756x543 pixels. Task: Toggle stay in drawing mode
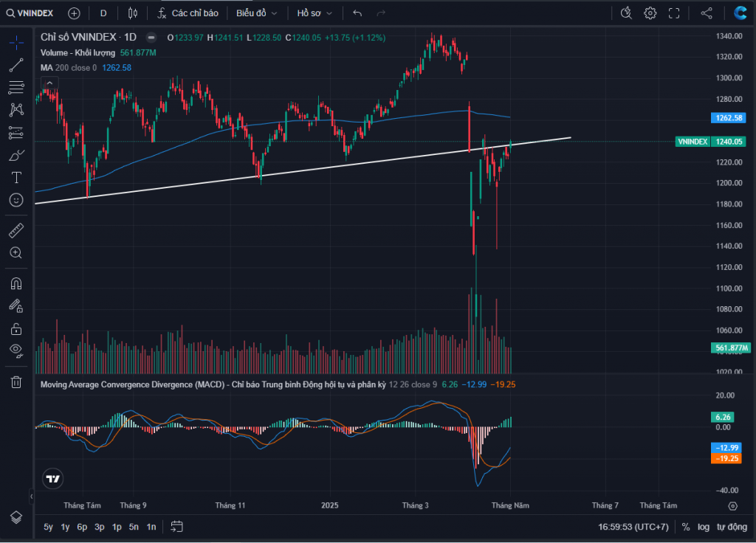coord(16,306)
